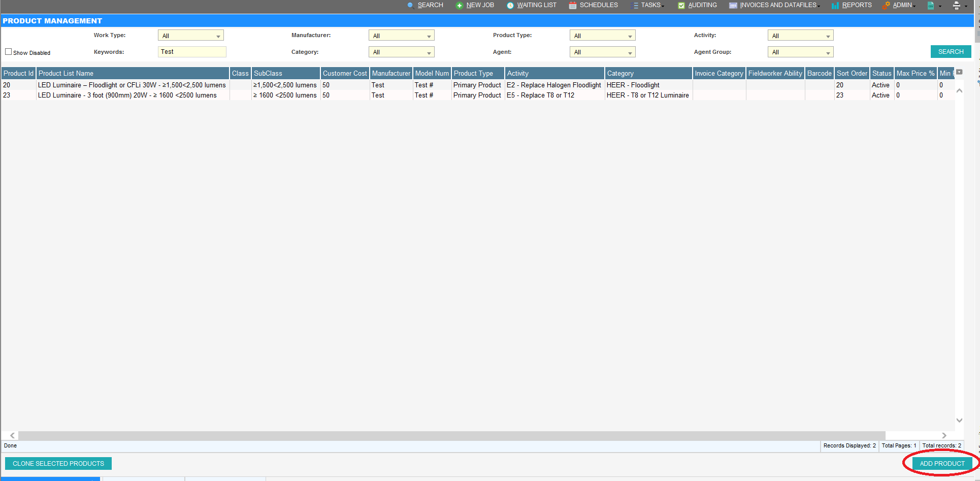This screenshot has height=481, width=980.
Task: Open the Work Type dropdown
Action: pyautogui.click(x=191, y=36)
